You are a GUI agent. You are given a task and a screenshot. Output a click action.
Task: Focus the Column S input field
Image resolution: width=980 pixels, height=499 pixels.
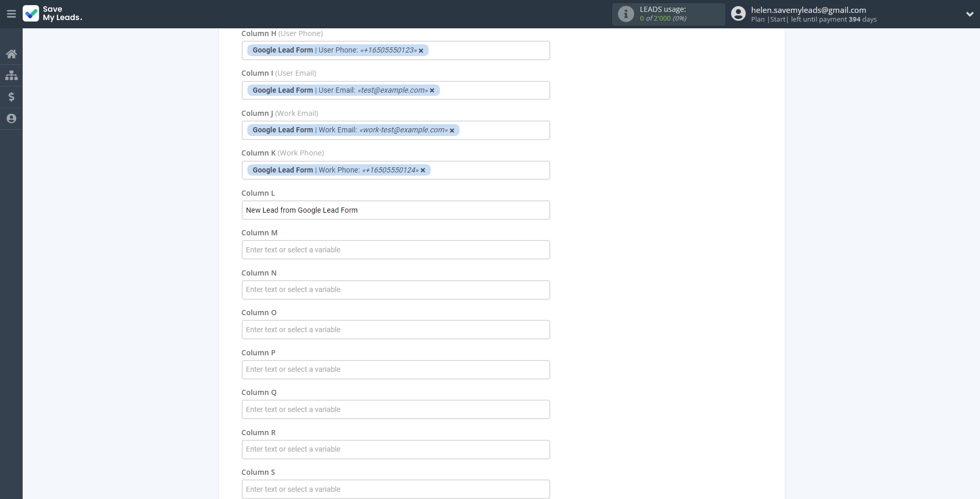pos(396,489)
